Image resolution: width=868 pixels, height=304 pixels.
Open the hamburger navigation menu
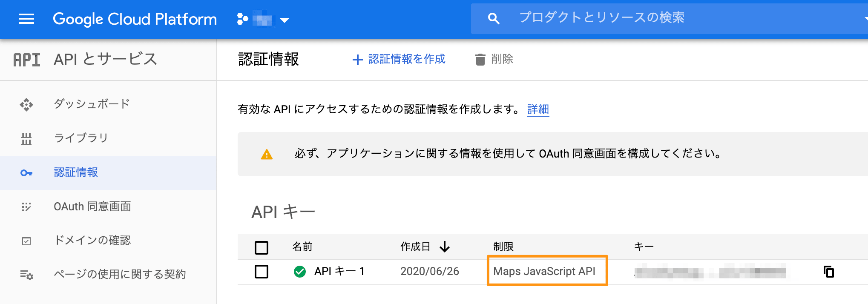coord(26,19)
